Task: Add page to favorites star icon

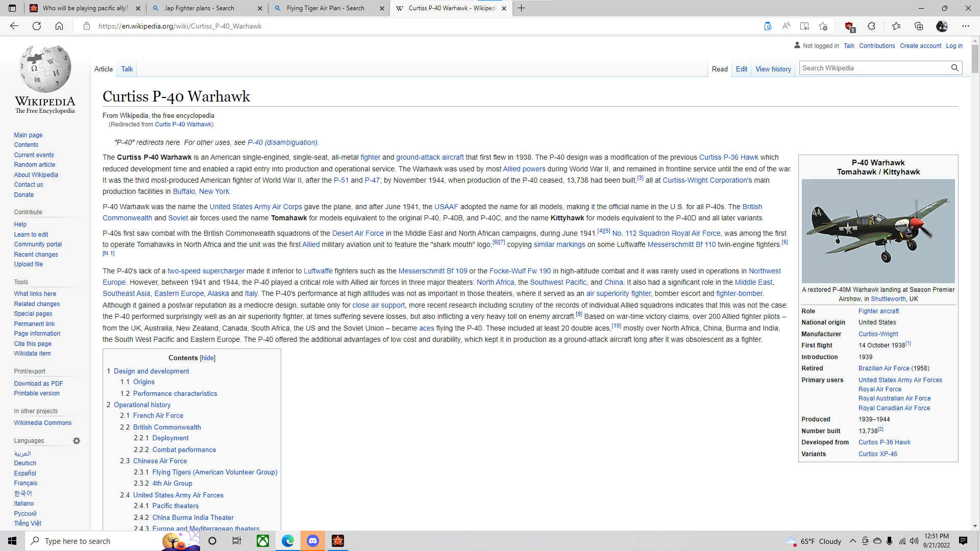Action: tap(823, 26)
